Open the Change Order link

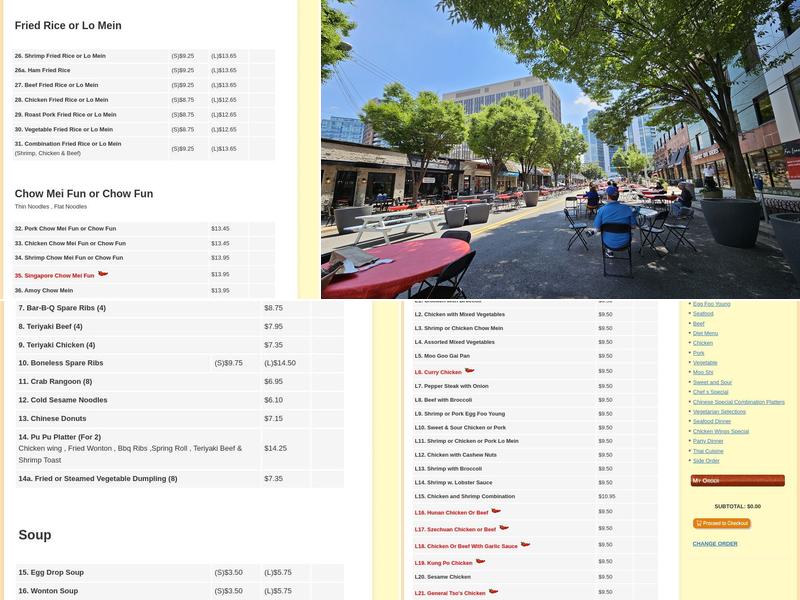click(715, 543)
